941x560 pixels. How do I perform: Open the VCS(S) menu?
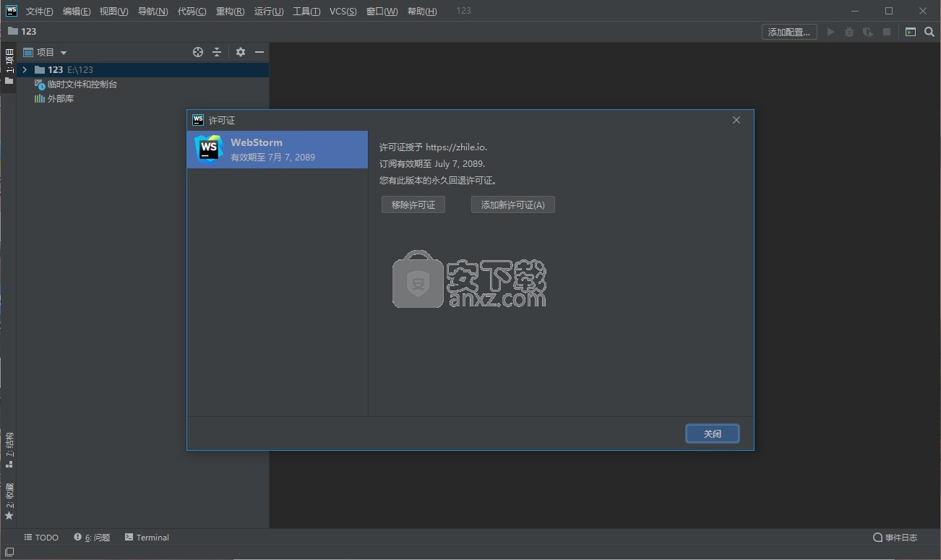tap(343, 11)
